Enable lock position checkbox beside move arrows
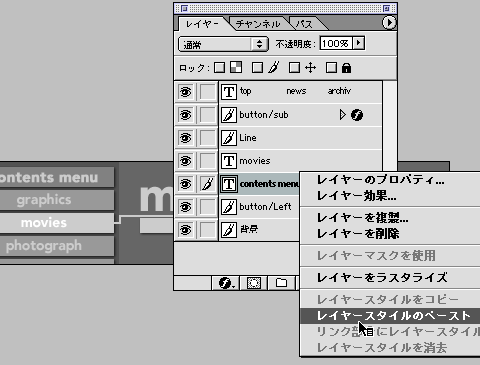 pyautogui.click(x=294, y=68)
